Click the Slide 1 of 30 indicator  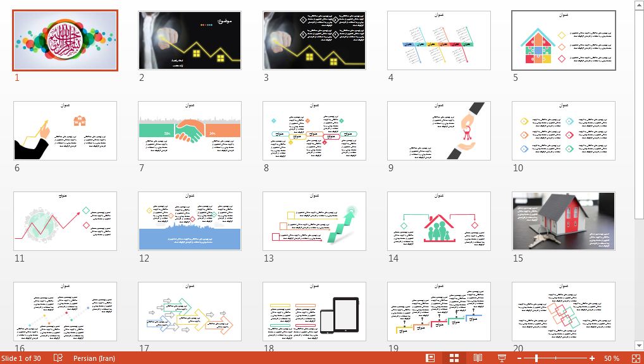click(x=21, y=358)
